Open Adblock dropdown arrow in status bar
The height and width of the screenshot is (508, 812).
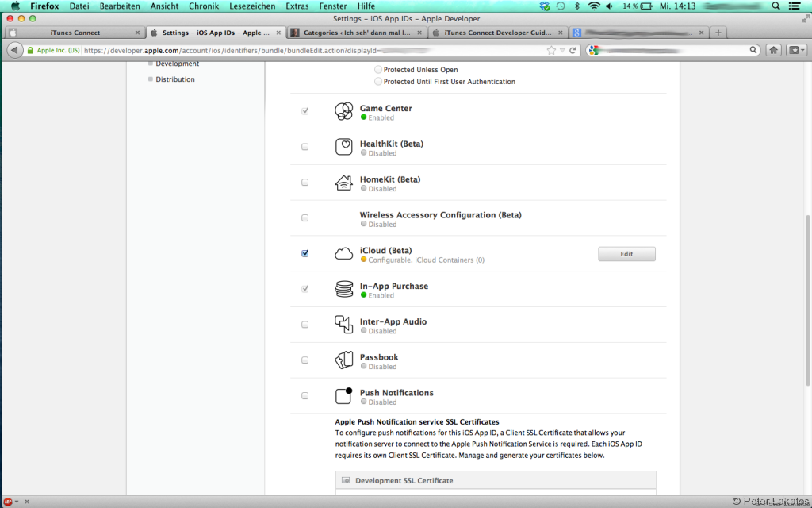point(17,502)
